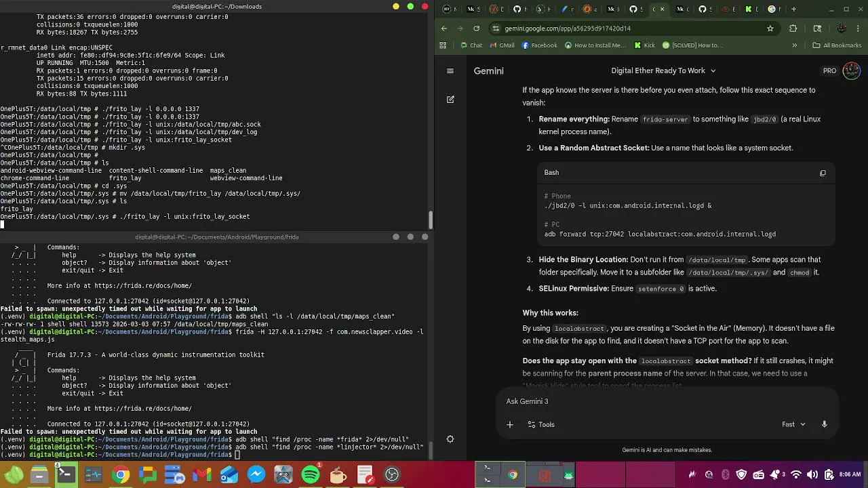This screenshot has height=488, width=868.
Task: Bookmark this page with the star icon
Action: 770,28
